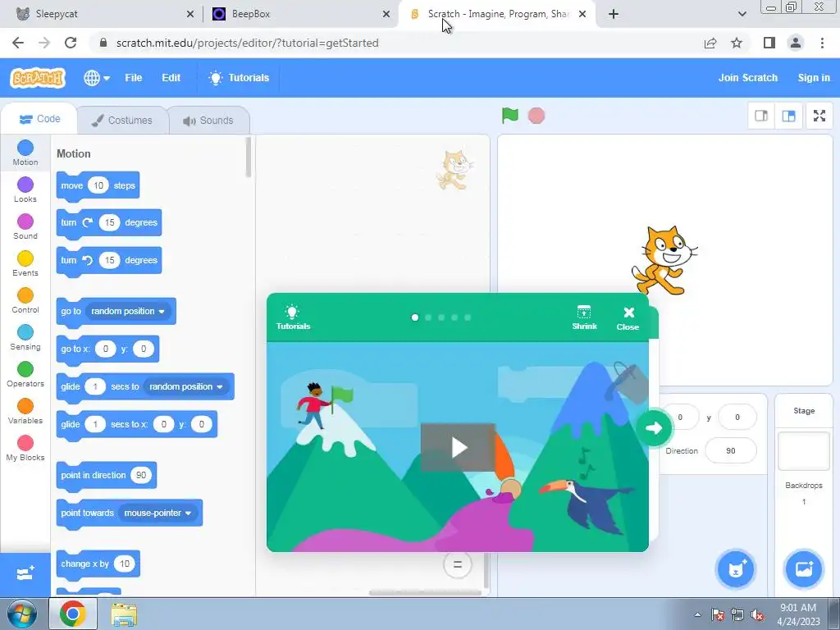Reload the page
Image resolution: width=840 pixels, height=630 pixels.
pos(71,43)
